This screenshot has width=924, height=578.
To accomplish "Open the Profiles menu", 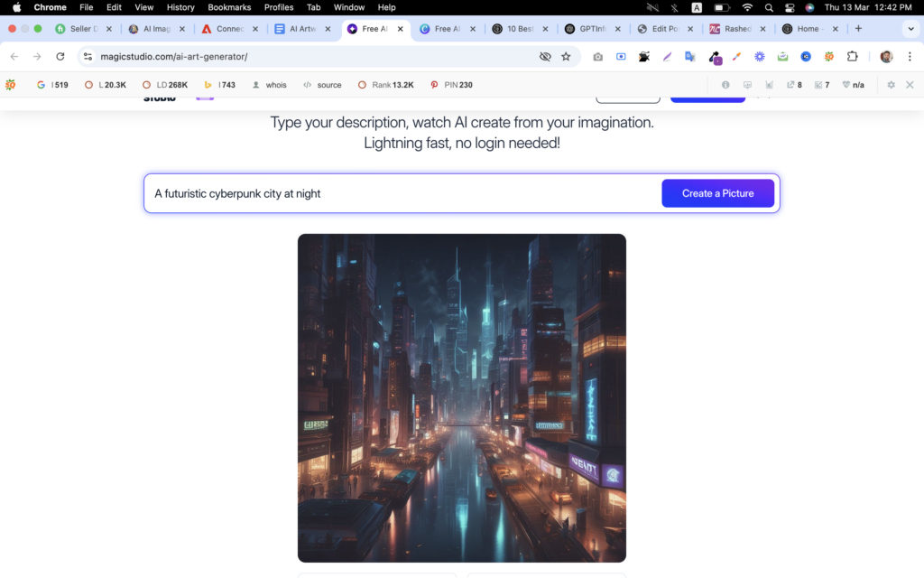I will click(x=279, y=7).
